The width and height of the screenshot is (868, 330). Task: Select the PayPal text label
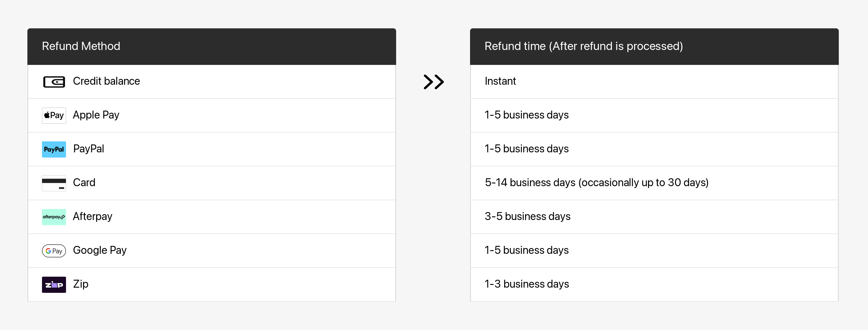point(89,149)
